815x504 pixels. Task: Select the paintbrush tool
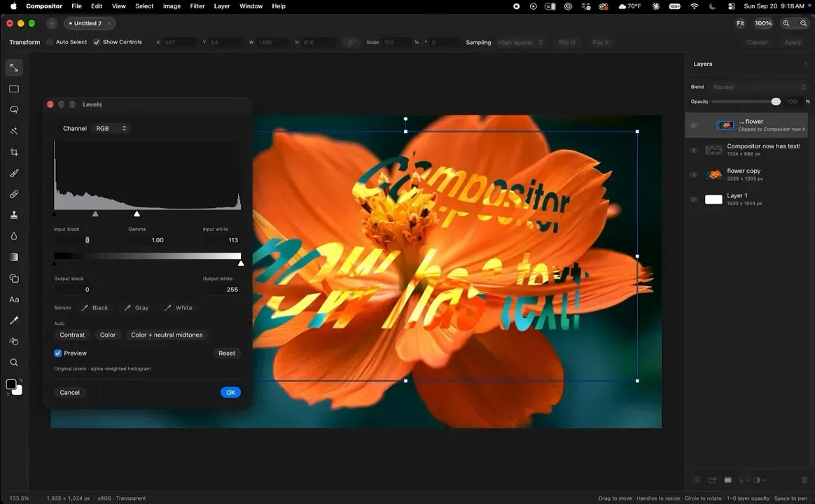(x=14, y=173)
